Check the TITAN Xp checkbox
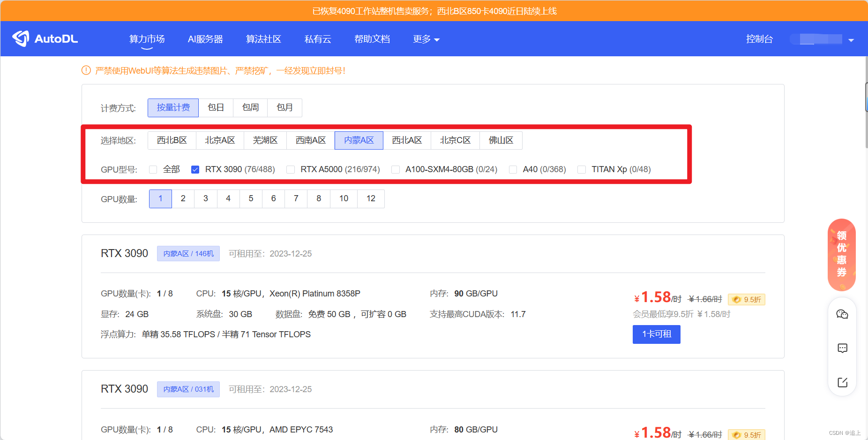 (582, 169)
